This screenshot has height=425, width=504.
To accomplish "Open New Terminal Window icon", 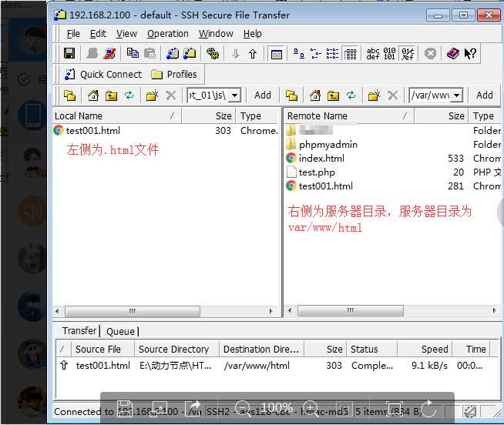I will click(x=173, y=53).
